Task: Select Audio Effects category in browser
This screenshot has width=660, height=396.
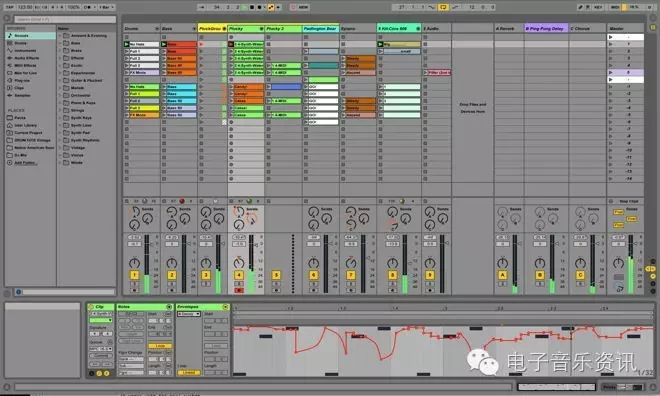Action: [x=31, y=58]
